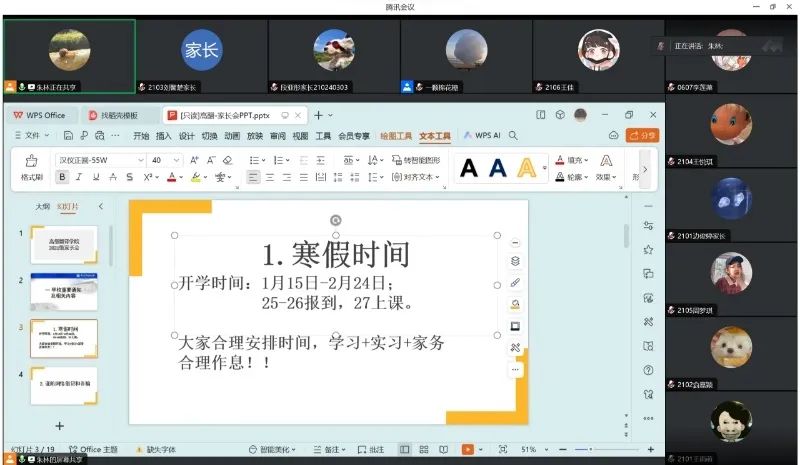Collapse the slide panel with the arrow
The width and height of the screenshot is (800, 465).
pyautogui.click(x=100, y=206)
